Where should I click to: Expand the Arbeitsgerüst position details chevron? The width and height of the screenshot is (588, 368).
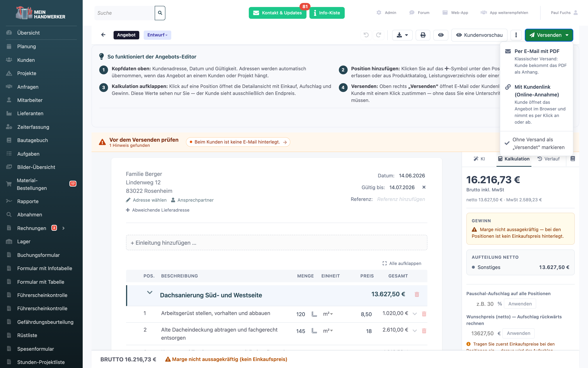415,314
